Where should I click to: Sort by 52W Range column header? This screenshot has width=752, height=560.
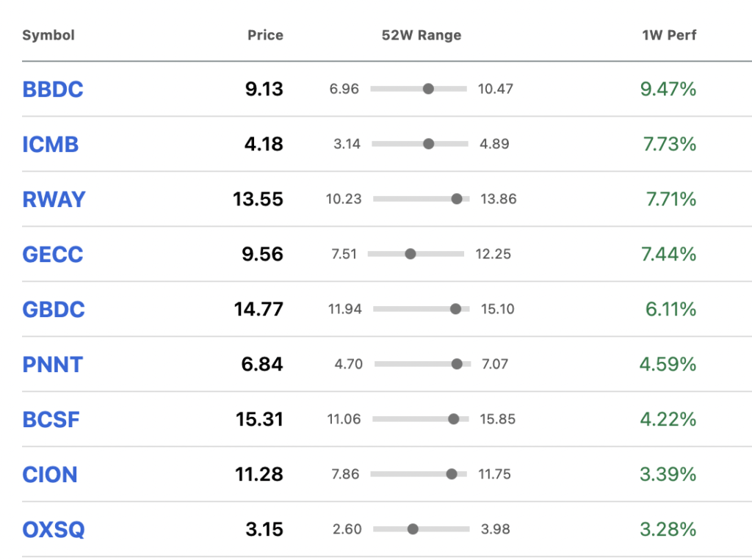pyautogui.click(x=421, y=35)
